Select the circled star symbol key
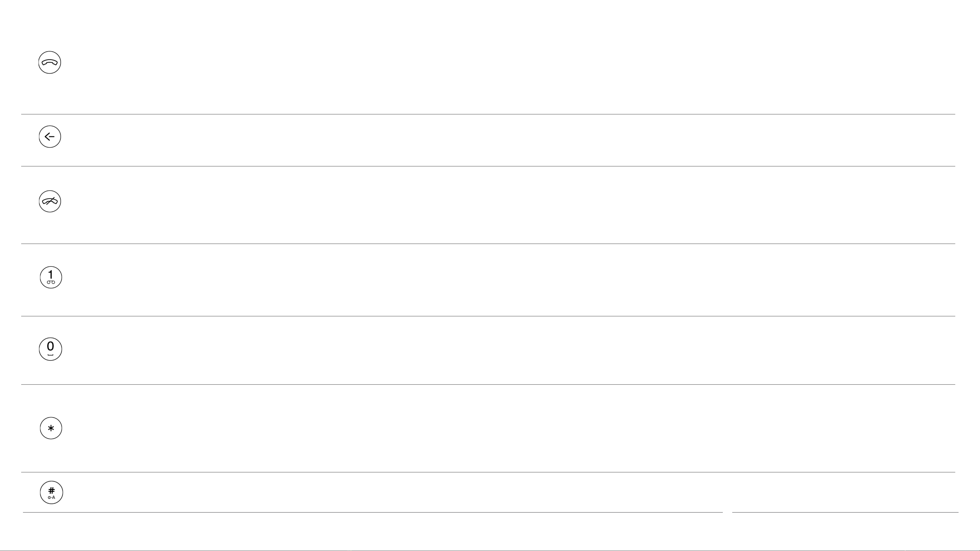 51,428
